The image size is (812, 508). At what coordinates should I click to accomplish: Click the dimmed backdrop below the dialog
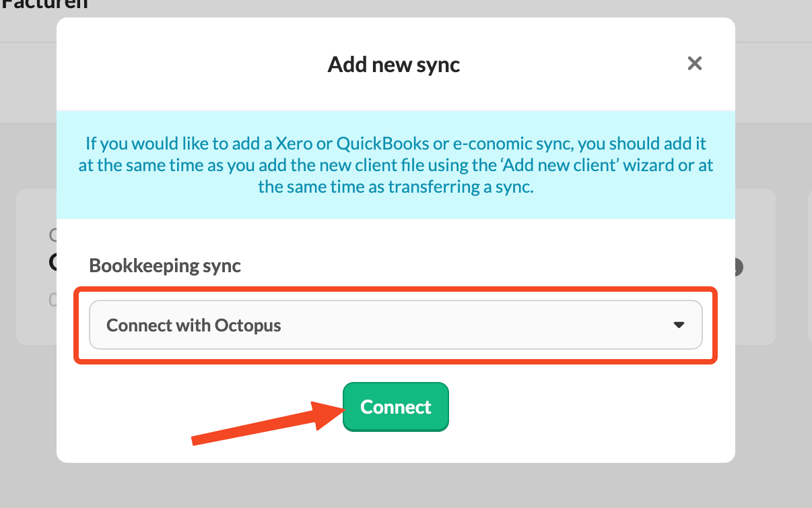point(404,486)
